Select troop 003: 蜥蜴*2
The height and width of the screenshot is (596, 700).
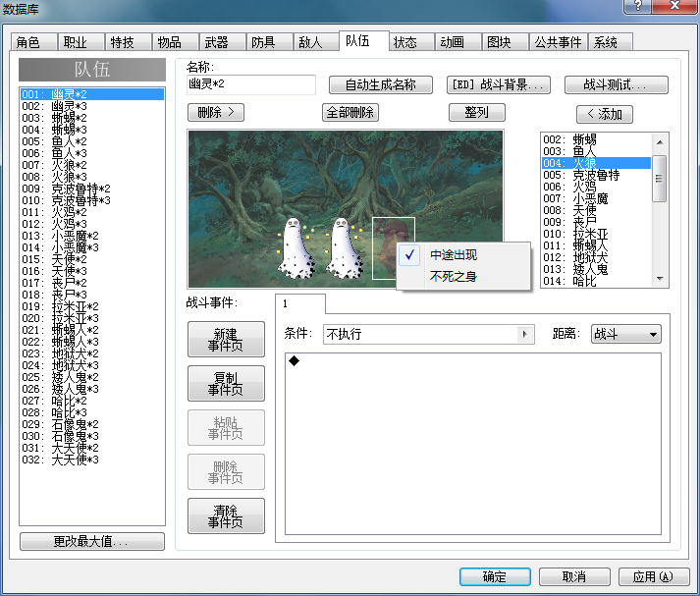(x=92, y=118)
